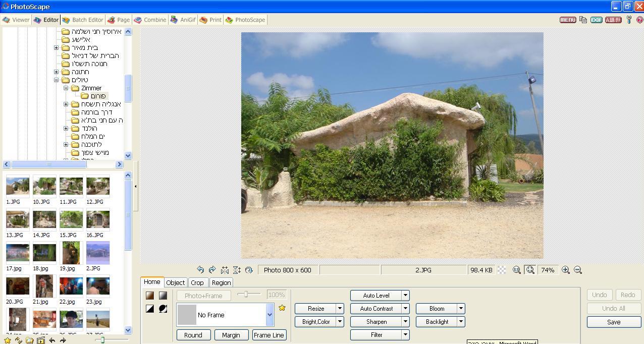Click the zoom out magnifier icon
The image size is (644, 344).
[578, 270]
